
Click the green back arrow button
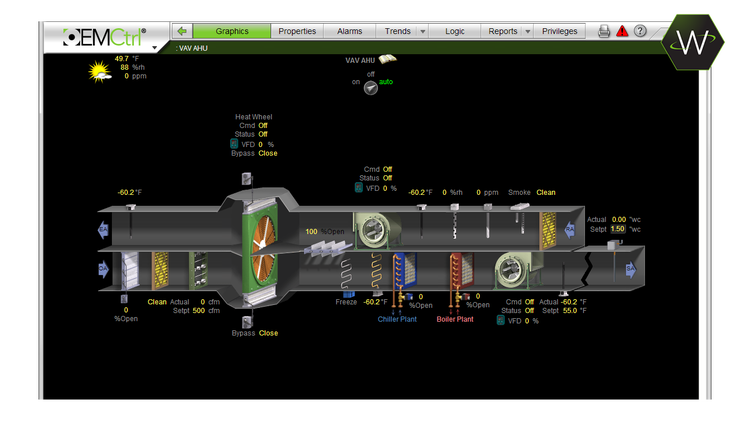pos(181,31)
